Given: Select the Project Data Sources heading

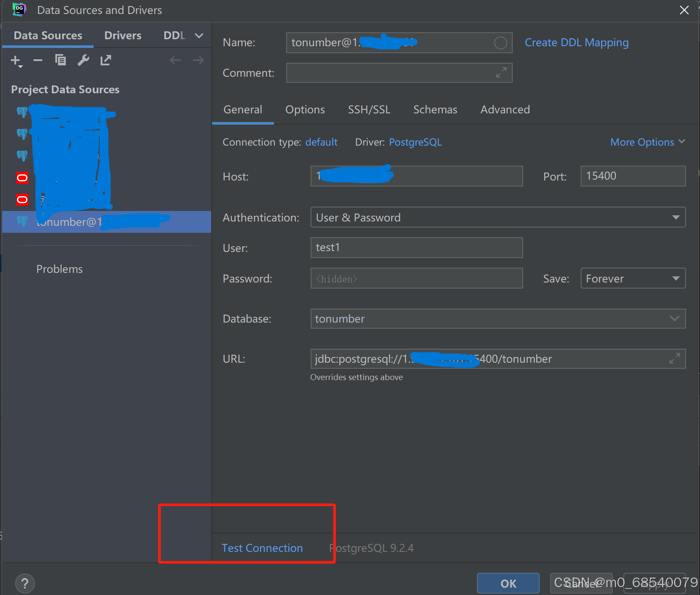Looking at the screenshot, I should (x=65, y=89).
